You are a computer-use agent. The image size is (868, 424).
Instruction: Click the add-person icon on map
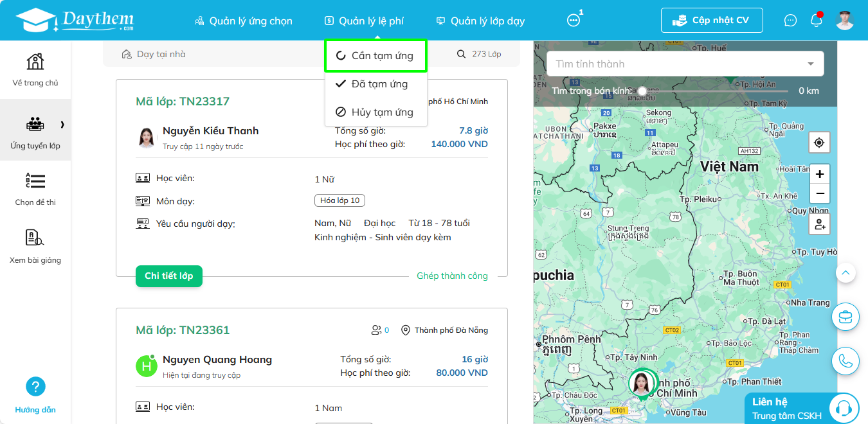tap(819, 224)
